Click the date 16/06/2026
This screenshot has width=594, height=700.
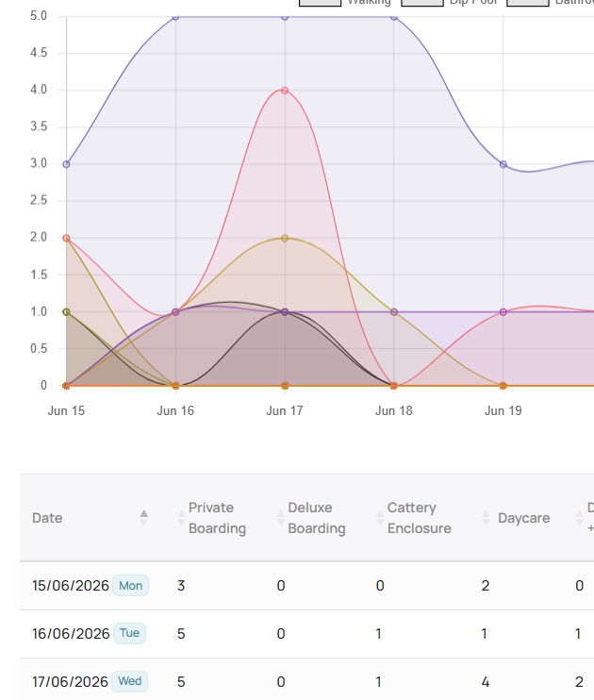71,633
